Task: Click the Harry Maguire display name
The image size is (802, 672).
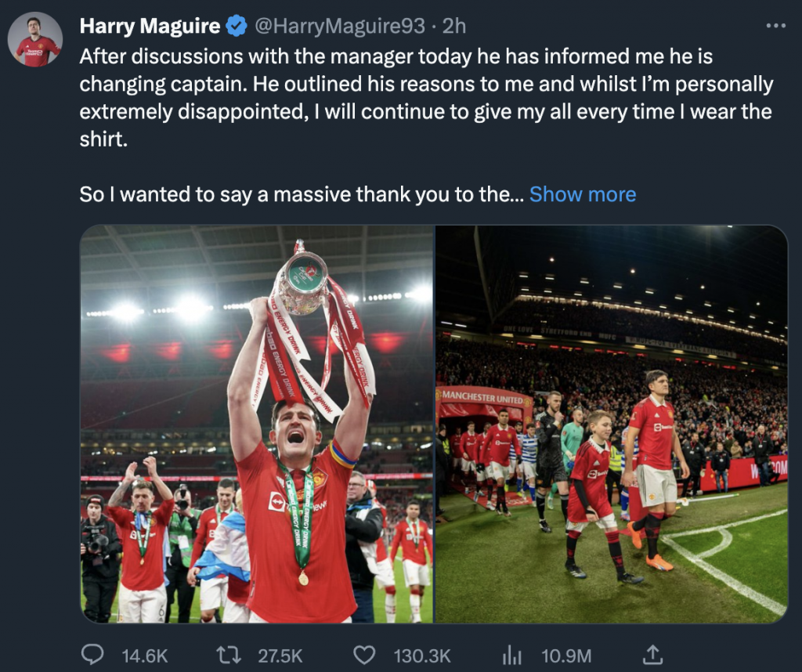Action: coord(150,27)
